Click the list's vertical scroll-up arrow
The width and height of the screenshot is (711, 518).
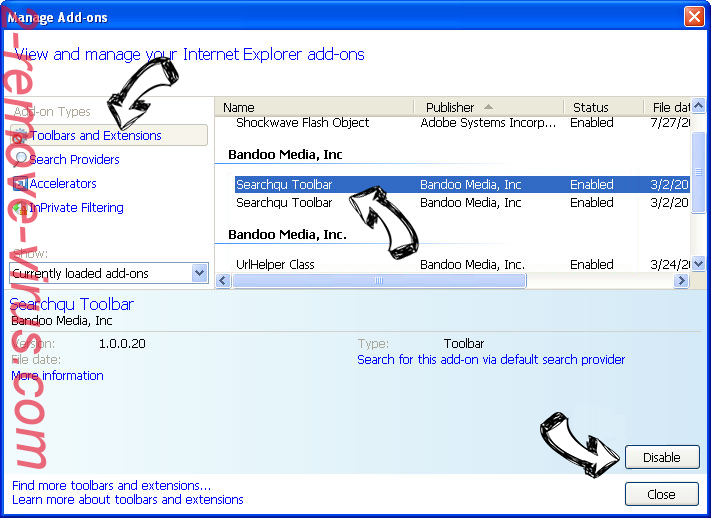point(698,106)
